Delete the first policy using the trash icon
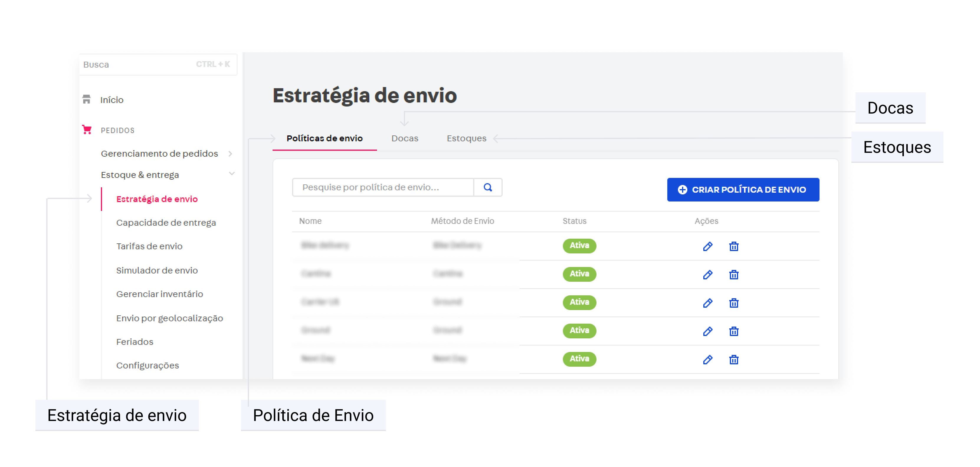 point(734,246)
